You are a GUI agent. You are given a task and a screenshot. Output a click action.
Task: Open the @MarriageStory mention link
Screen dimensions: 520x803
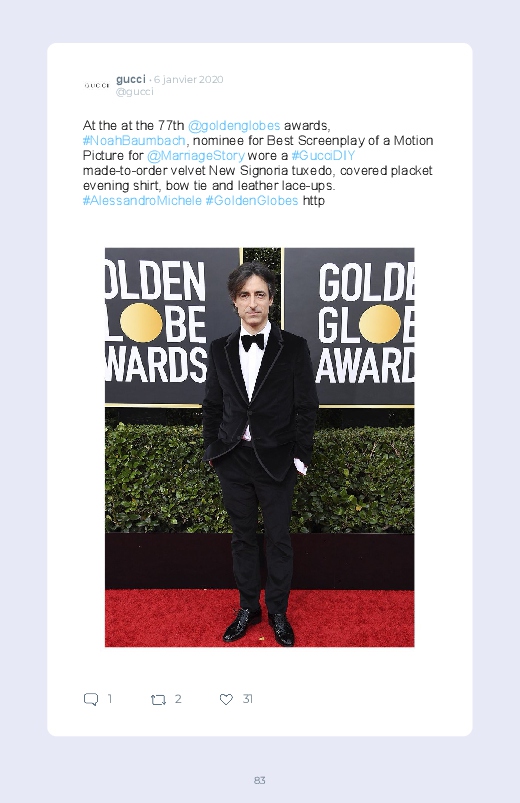[196, 156]
